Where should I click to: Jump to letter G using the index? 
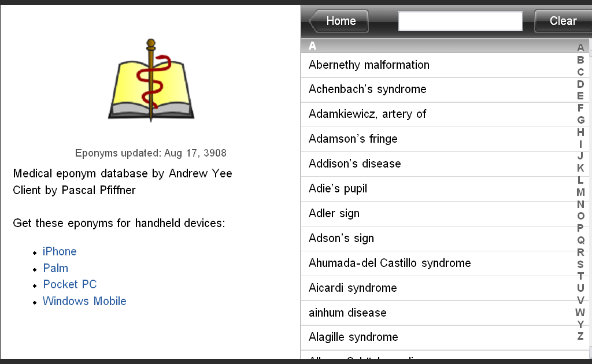pyautogui.click(x=580, y=120)
